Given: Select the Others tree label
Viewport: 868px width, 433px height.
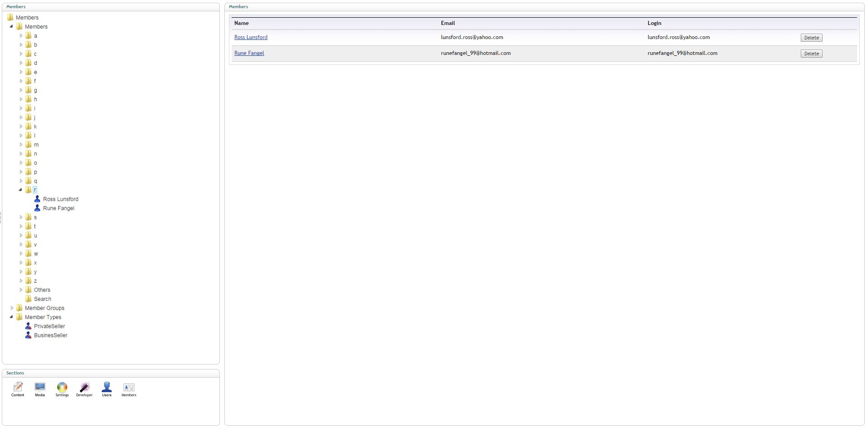Looking at the screenshot, I should 42,290.
